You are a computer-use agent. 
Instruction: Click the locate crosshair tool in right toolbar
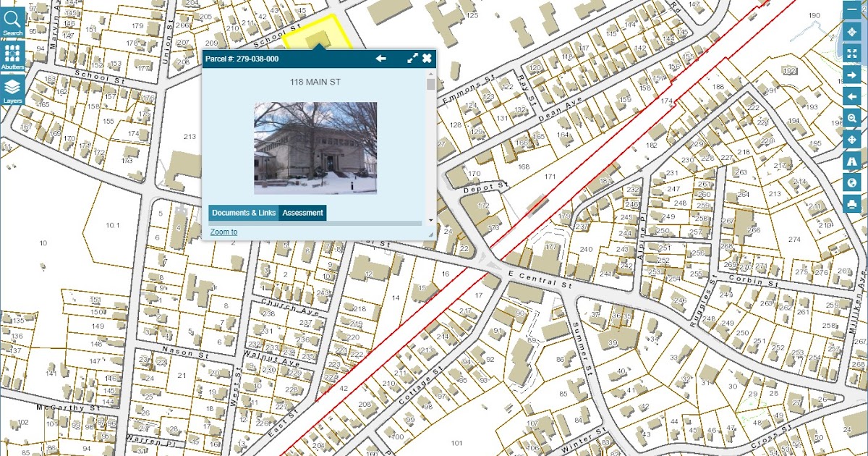852,33
